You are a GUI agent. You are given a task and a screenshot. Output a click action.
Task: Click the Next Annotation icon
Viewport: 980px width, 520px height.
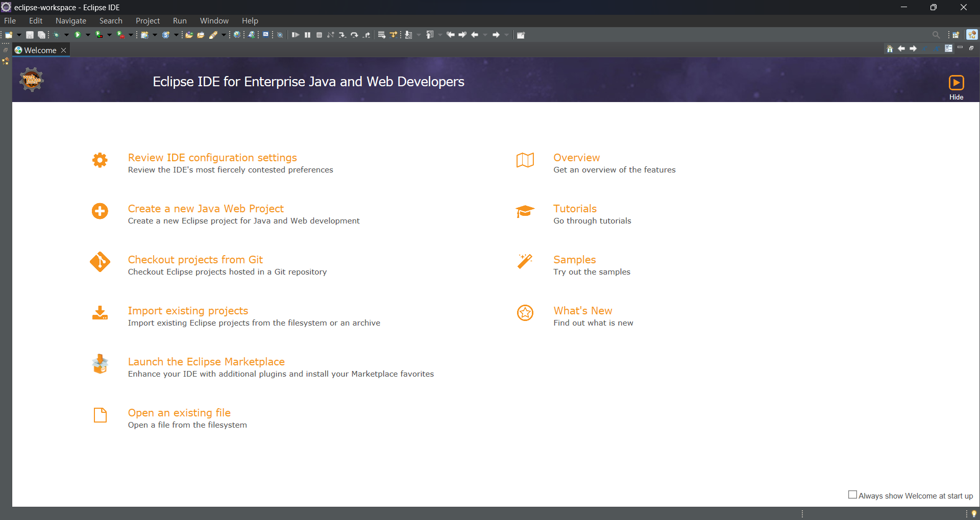point(408,35)
